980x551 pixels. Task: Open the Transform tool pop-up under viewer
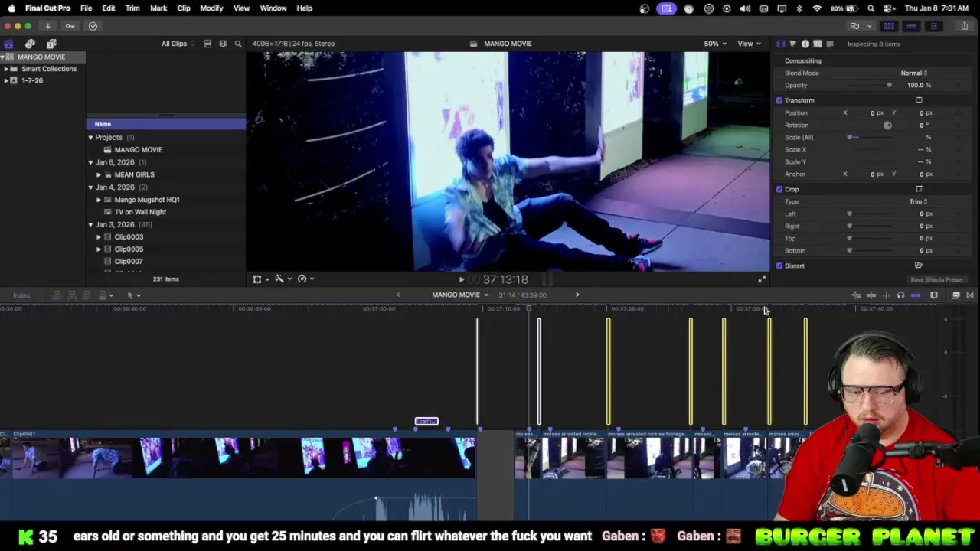[260, 279]
